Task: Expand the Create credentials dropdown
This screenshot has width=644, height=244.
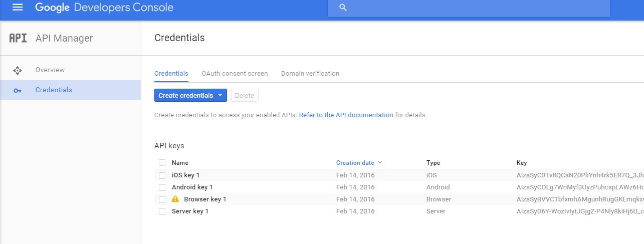Action: (190, 95)
